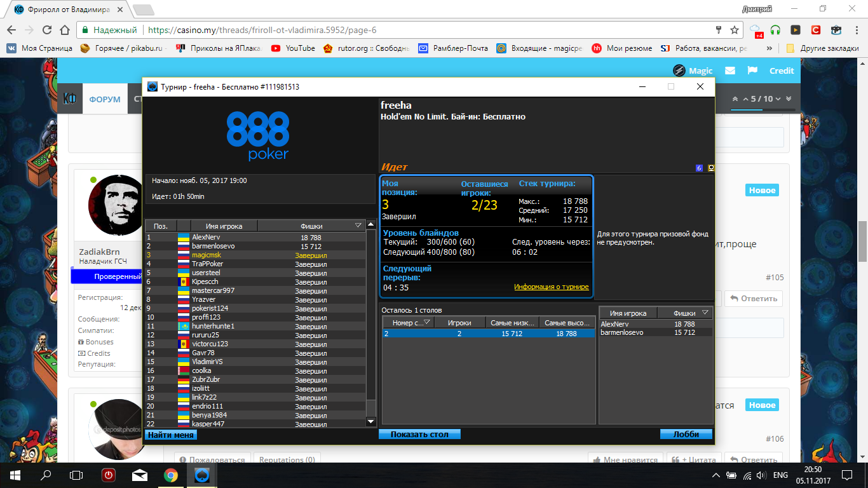This screenshot has width=868, height=488.
Task: Reload the casino.my page
Action: 46,30
